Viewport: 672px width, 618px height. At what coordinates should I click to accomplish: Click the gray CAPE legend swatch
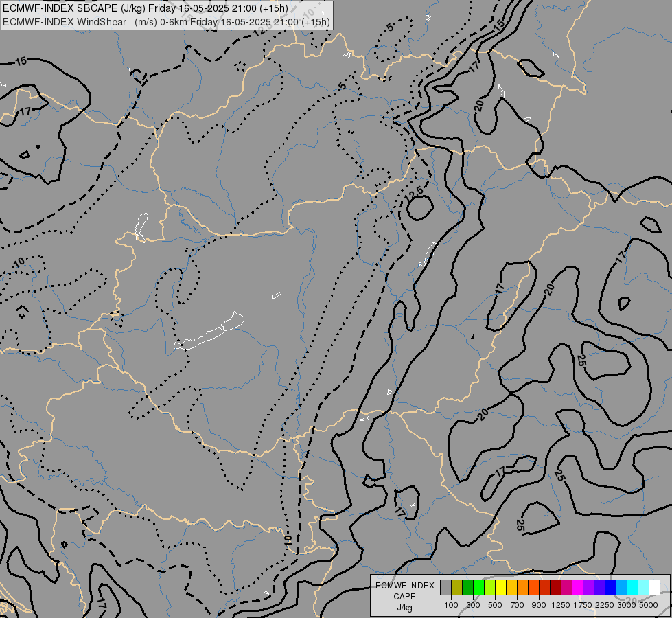click(x=445, y=587)
